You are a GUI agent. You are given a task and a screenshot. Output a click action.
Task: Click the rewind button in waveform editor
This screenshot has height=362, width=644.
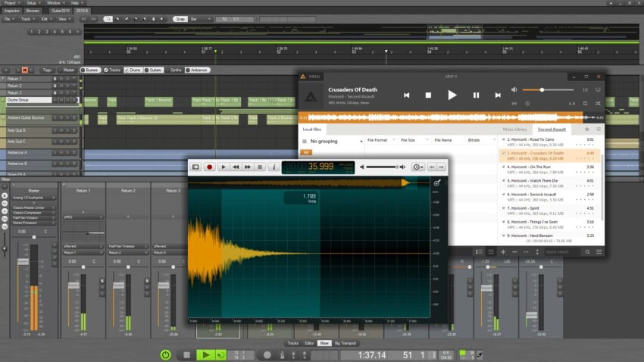click(x=236, y=167)
